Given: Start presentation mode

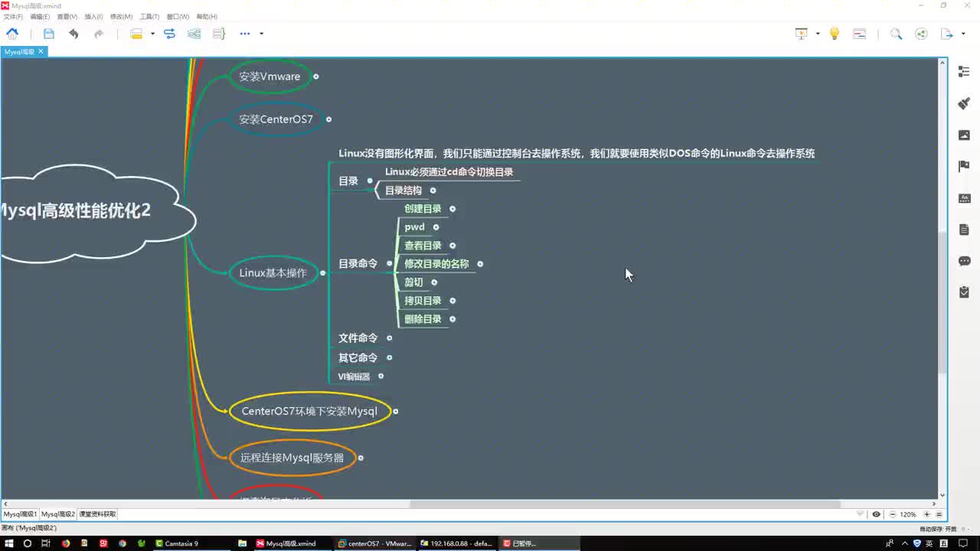Looking at the screenshot, I should click(802, 34).
